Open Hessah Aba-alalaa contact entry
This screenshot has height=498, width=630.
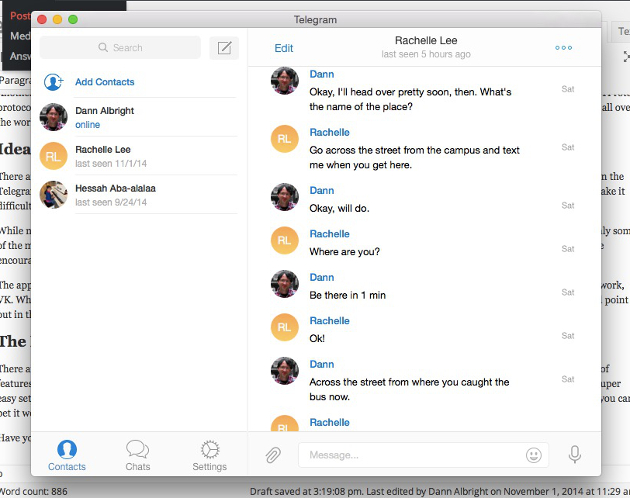click(139, 195)
